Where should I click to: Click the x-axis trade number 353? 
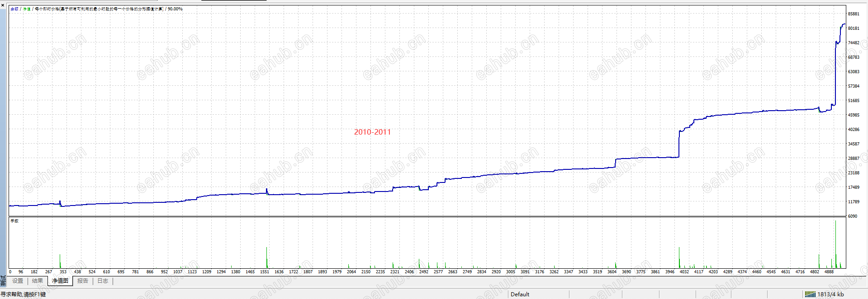(x=63, y=272)
